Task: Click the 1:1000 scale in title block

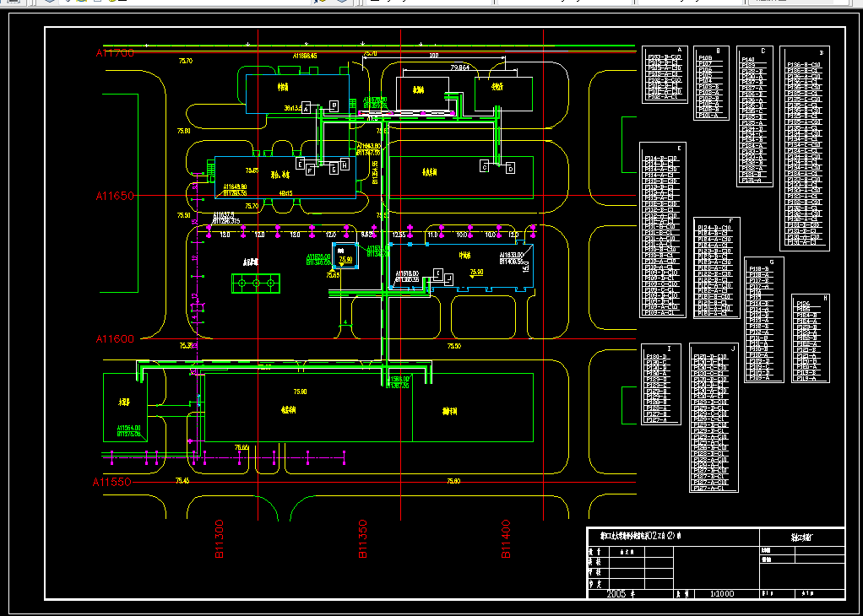Action: click(721, 594)
